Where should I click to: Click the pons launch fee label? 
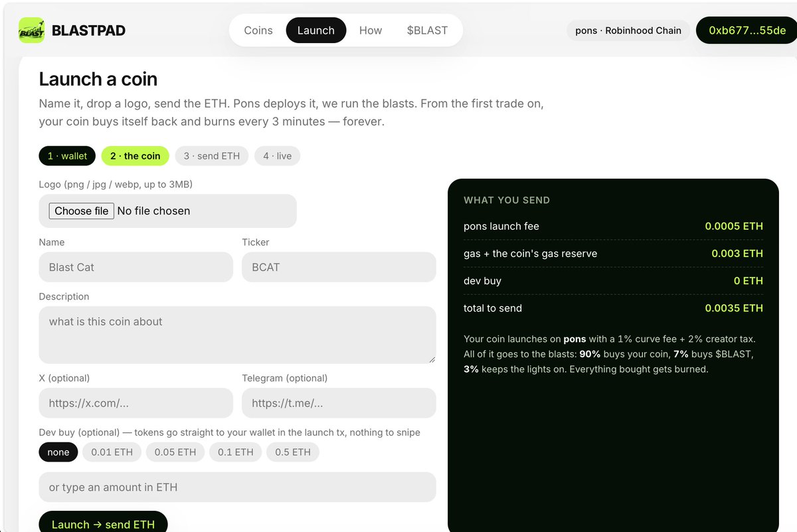click(501, 226)
